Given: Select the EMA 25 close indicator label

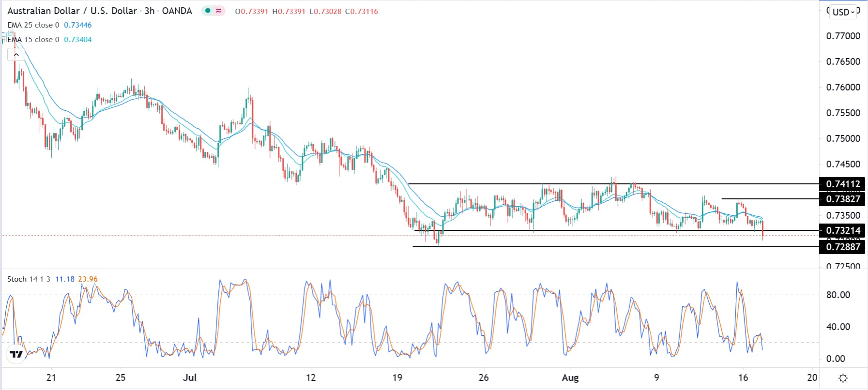Looking at the screenshot, I should [x=33, y=25].
